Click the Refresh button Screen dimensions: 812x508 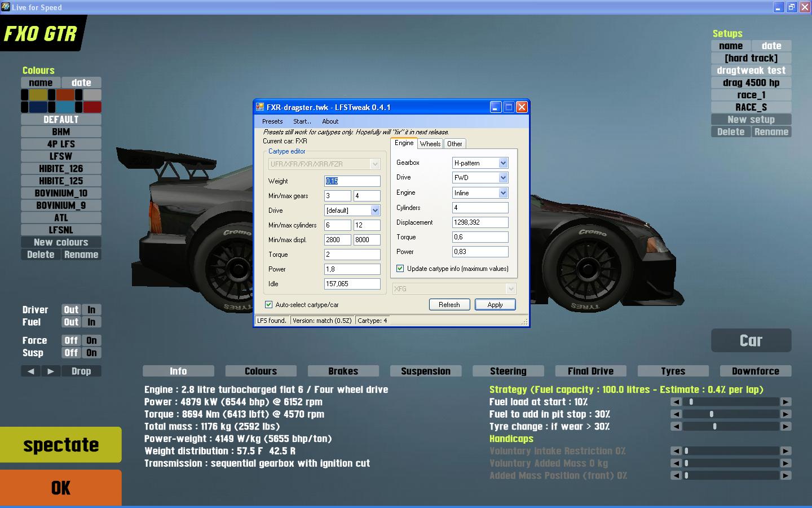[x=449, y=305]
